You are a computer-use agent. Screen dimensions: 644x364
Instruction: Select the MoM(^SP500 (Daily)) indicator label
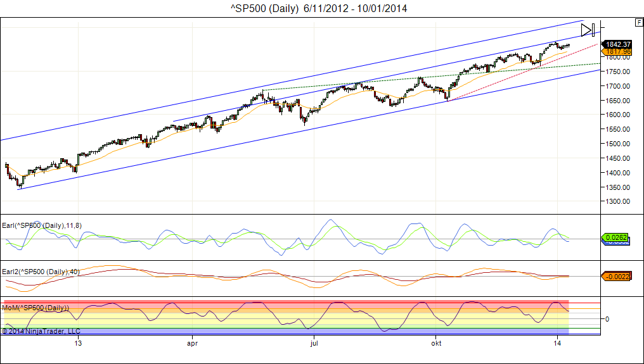(36, 308)
